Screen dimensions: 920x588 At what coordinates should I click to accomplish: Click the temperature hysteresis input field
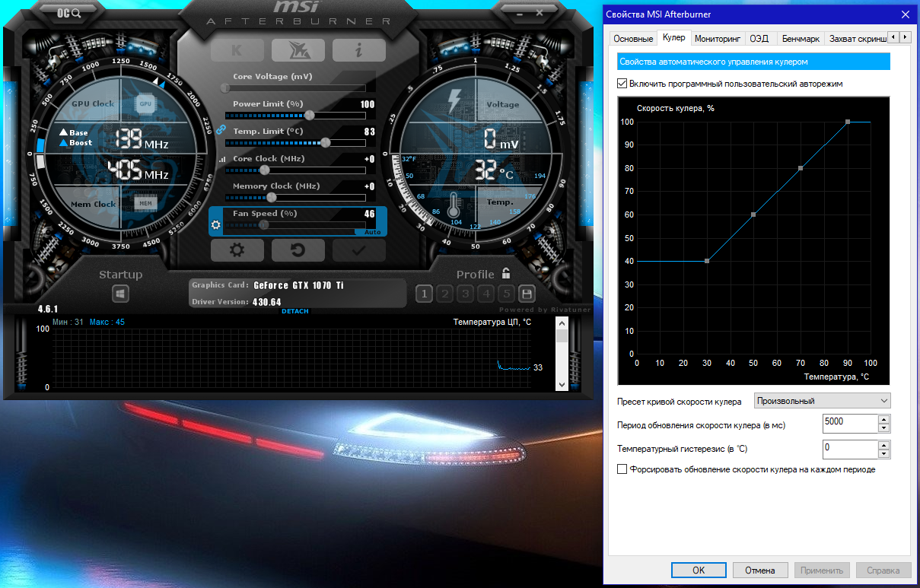pos(850,450)
